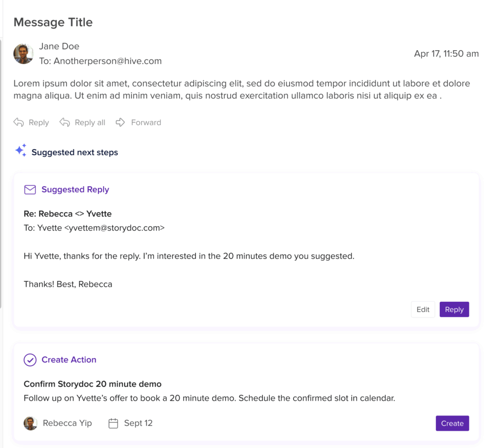Image resolution: width=489 pixels, height=448 pixels.
Task: Click the Rebecca Yip assignee name
Action: coord(67,423)
